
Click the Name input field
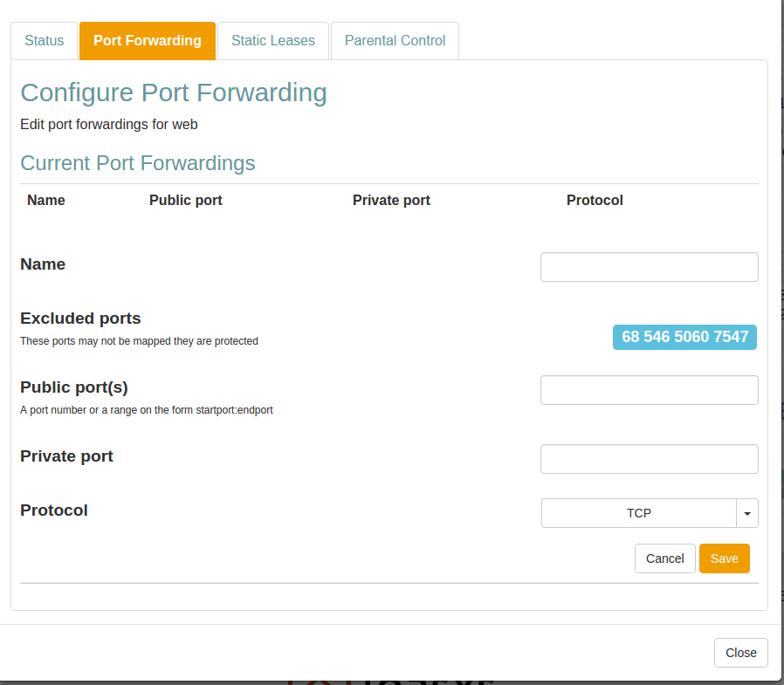click(x=649, y=267)
